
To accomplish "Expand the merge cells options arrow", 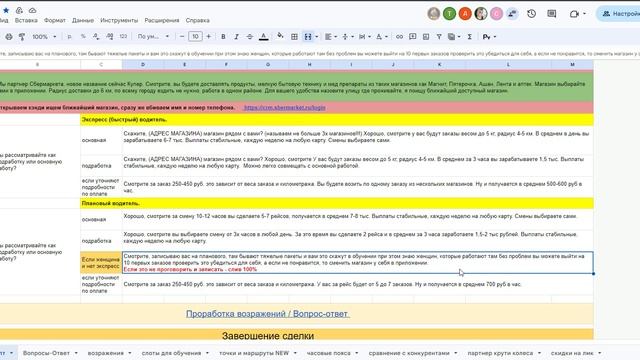I will point(317,37).
